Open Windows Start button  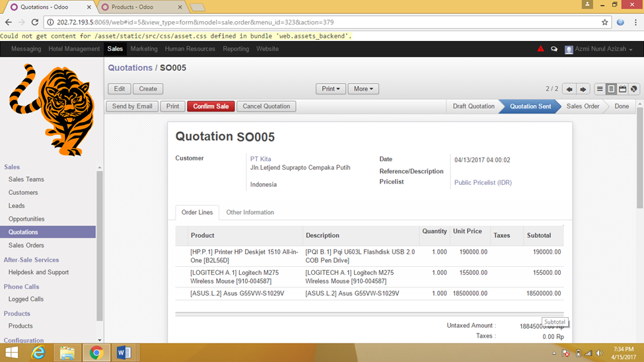tap(11, 353)
